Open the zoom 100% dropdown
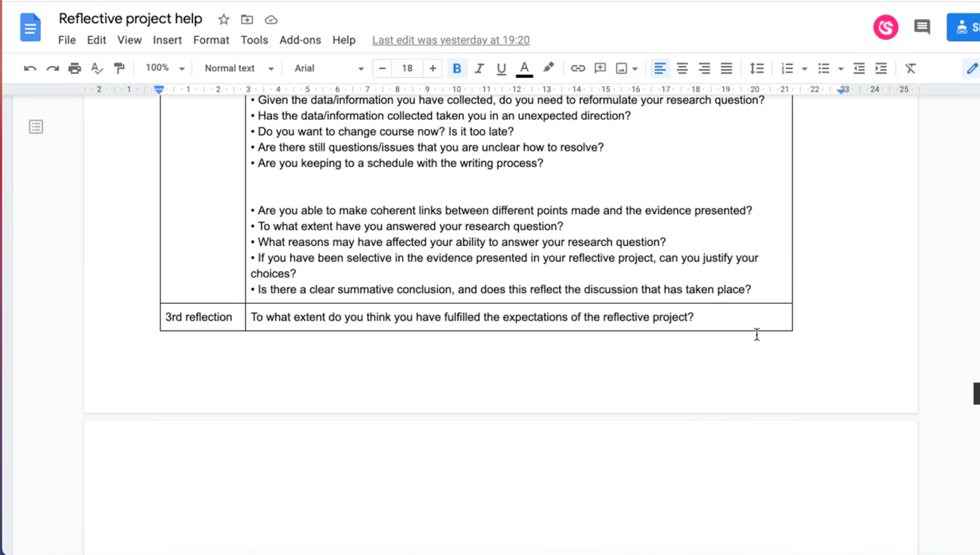 coord(165,68)
